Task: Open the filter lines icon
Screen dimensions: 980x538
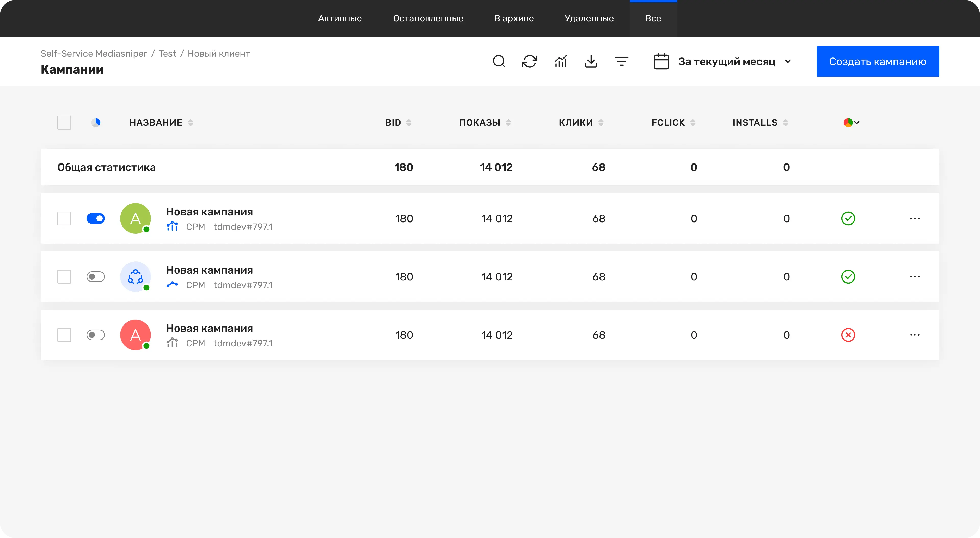Action: pos(621,61)
